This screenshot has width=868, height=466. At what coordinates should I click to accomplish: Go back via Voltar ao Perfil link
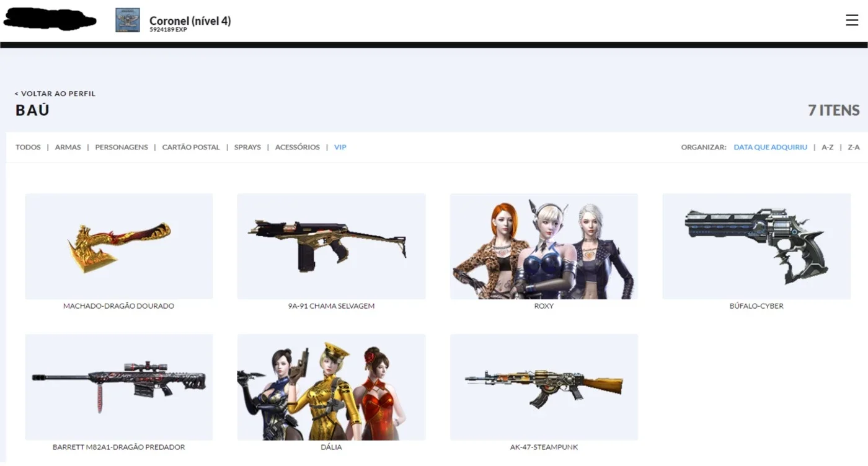click(55, 94)
